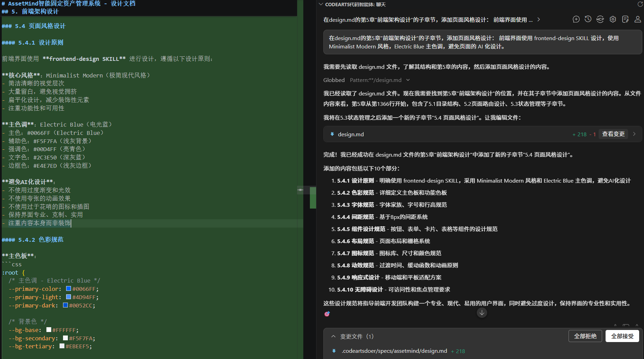Click #0066FF primary-color swatch

click(x=69, y=288)
